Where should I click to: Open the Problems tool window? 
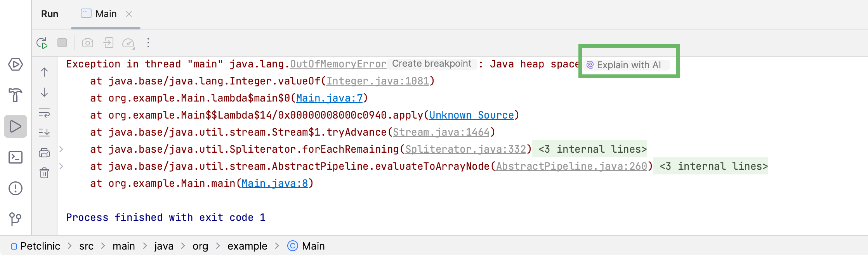(16, 188)
